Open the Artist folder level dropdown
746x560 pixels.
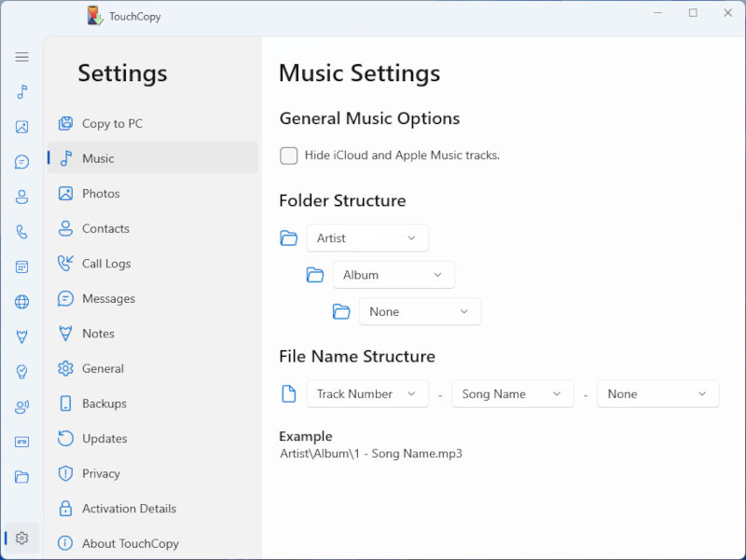pos(367,239)
